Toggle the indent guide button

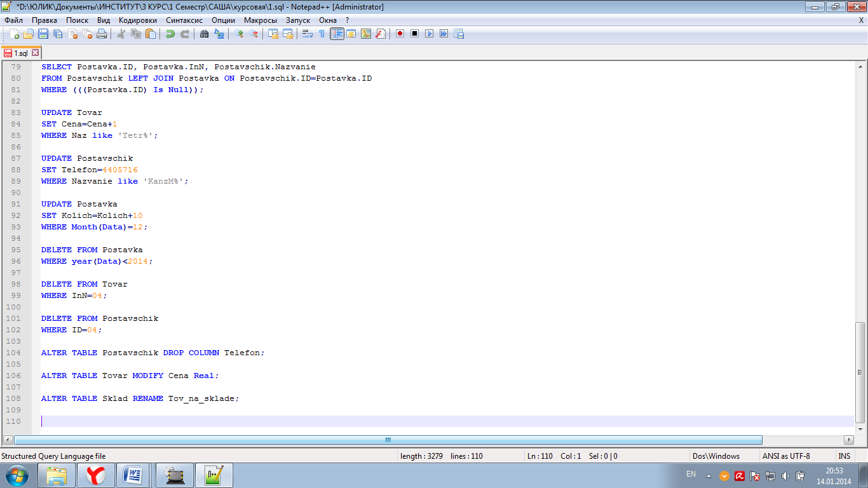click(x=337, y=34)
